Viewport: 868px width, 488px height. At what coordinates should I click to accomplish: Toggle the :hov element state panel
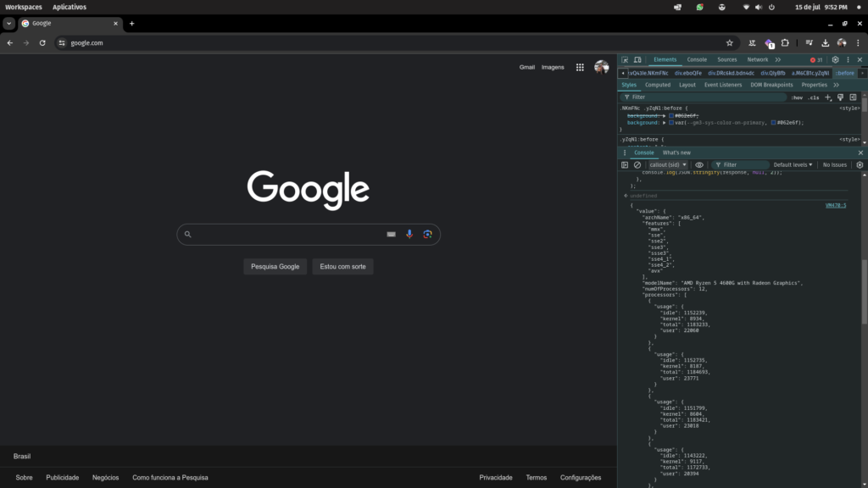click(797, 97)
